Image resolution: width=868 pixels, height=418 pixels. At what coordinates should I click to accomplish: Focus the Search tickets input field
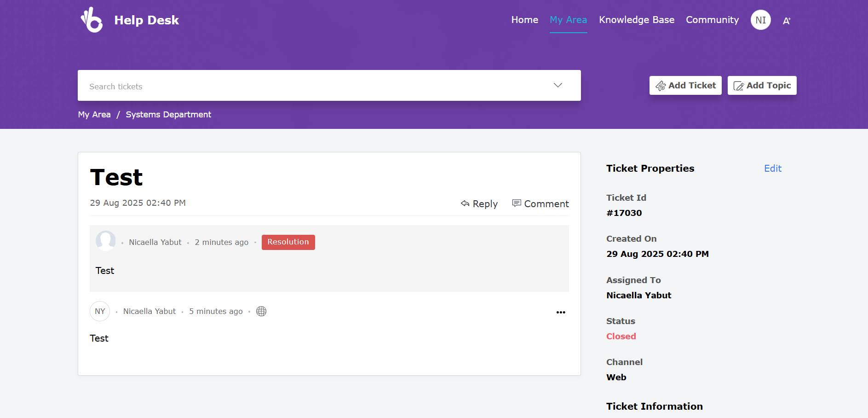coord(313,86)
